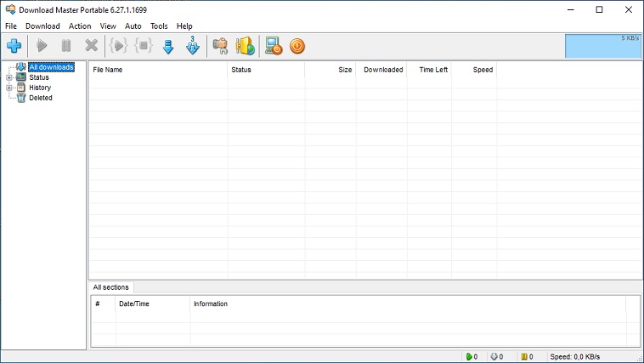Open the Download menu
The image size is (644, 363).
pos(42,26)
